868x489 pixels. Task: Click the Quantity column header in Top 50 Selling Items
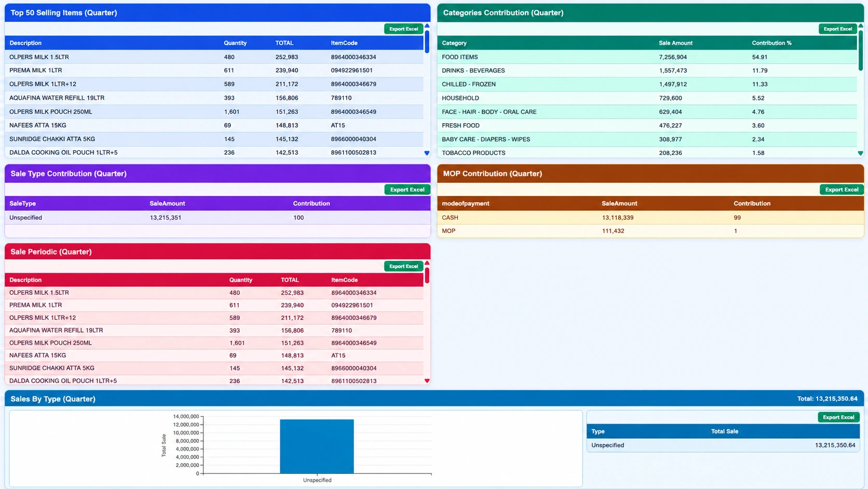[235, 43]
